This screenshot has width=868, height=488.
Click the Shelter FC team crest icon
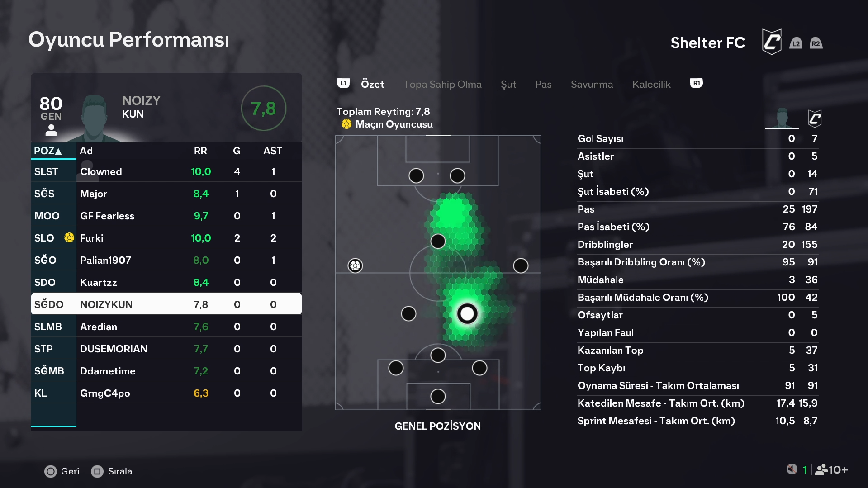pyautogui.click(x=772, y=42)
